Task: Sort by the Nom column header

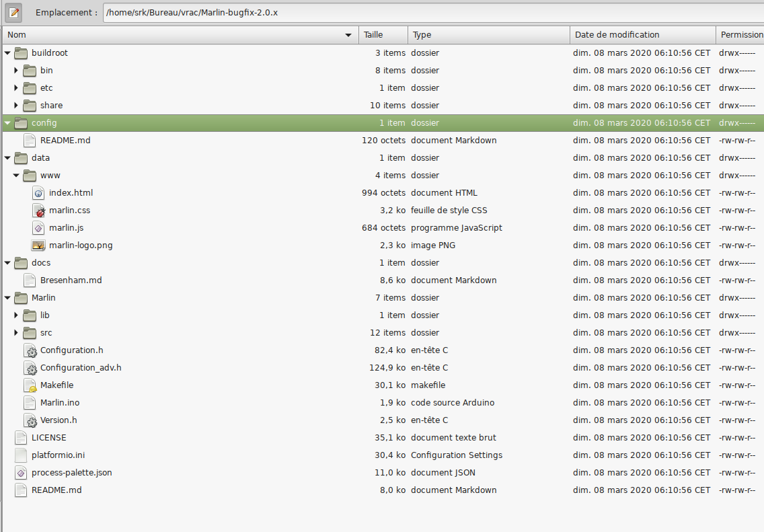Action: [x=180, y=34]
